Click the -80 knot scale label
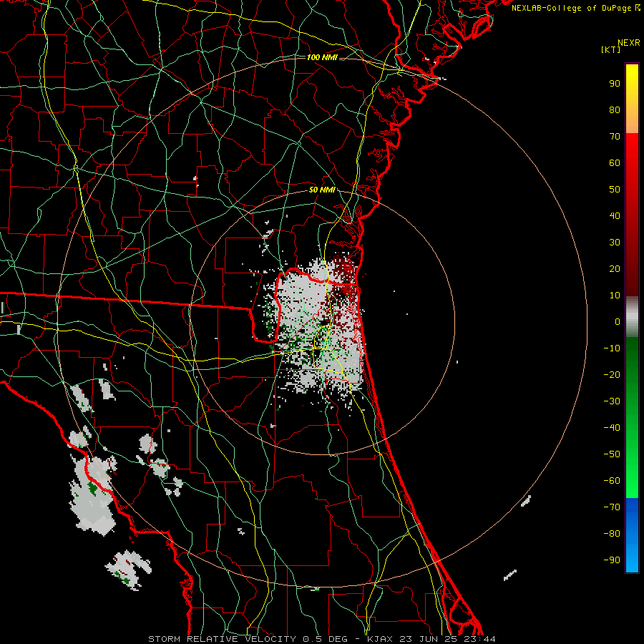This screenshot has width=644, height=644. click(612, 534)
